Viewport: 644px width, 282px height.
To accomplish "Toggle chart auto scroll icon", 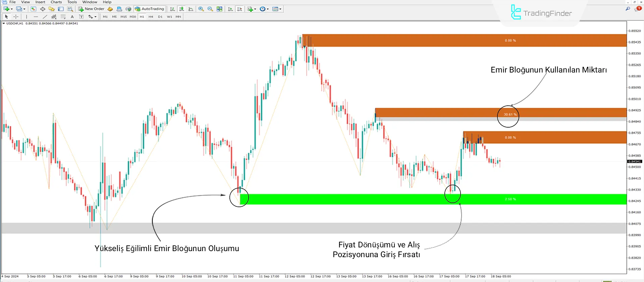I will tap(230, 9).
